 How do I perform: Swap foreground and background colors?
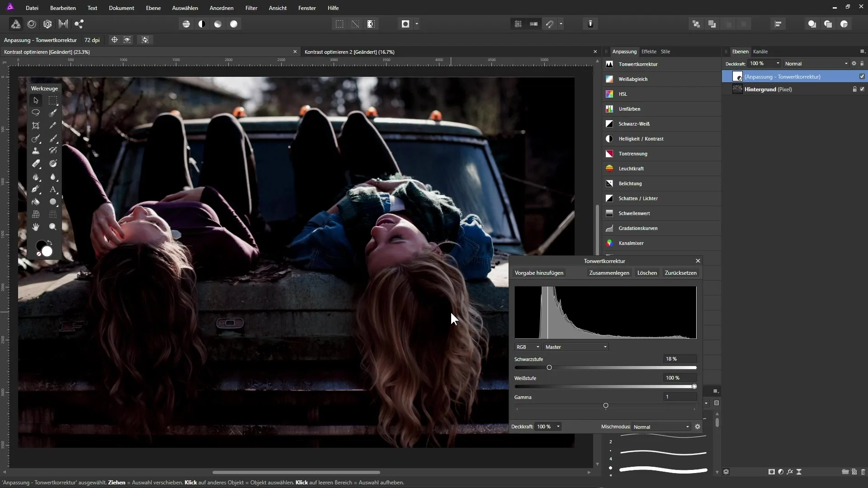pyautogui.click(x=50, y=243)
